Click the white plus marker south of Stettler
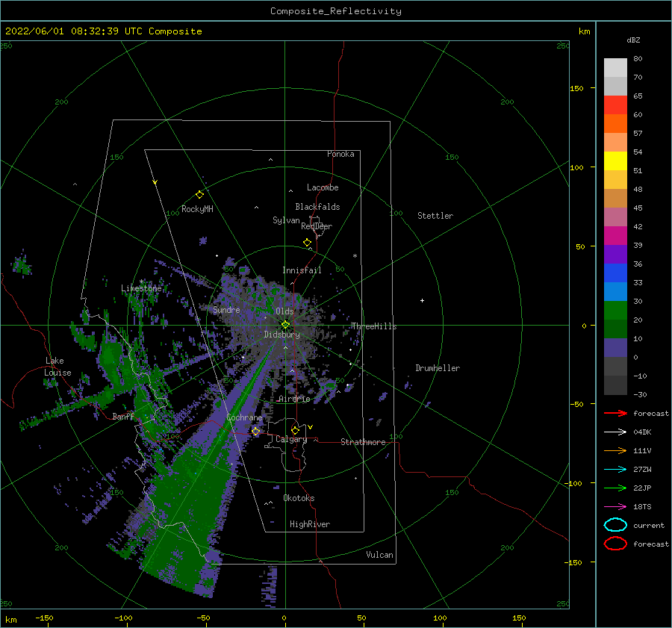Screen dimensions: 672x628 coord(422,300)
